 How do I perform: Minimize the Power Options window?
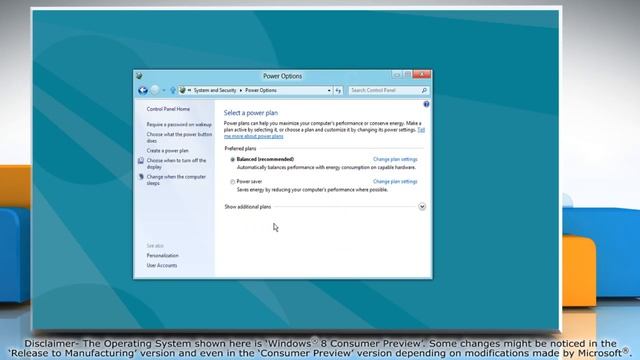(x=397, y=75)
